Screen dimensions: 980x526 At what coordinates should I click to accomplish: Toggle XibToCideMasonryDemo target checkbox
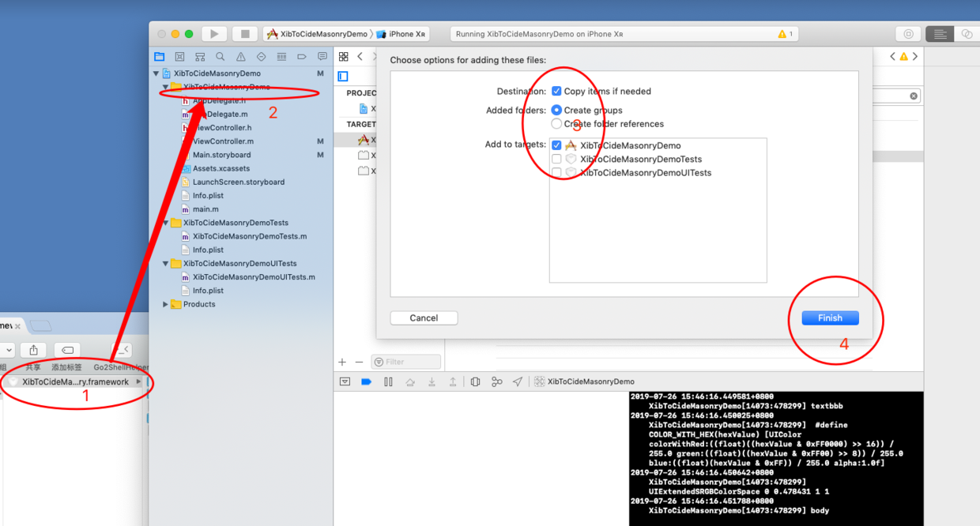click(x=557, y=145)
